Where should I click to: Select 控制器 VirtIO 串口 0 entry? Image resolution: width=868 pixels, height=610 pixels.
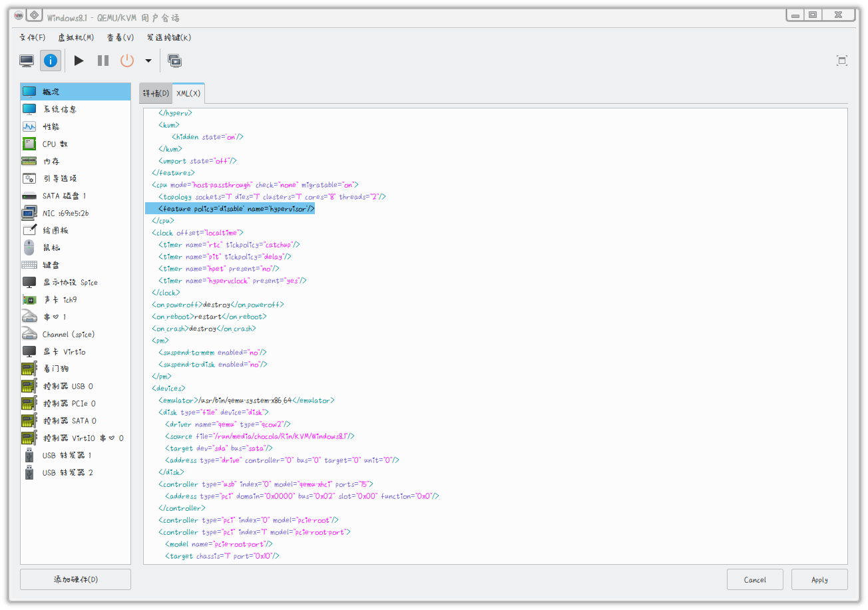click(76, 438)
